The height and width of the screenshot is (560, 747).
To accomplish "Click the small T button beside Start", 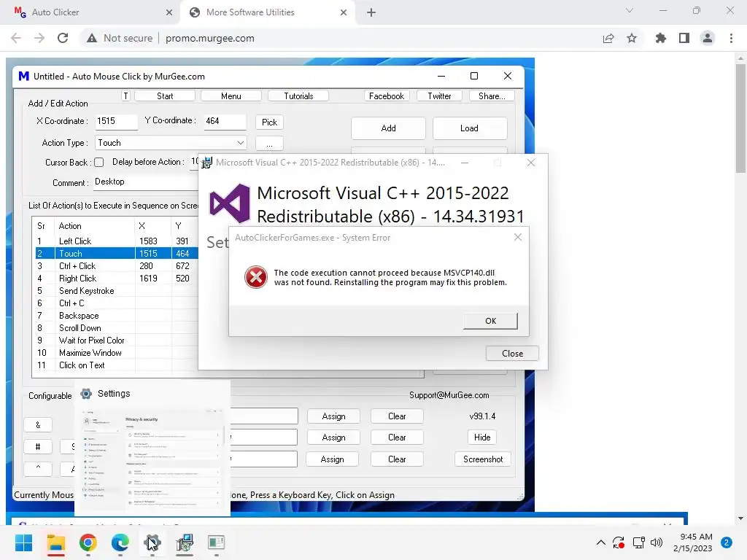I will [125, 96].
